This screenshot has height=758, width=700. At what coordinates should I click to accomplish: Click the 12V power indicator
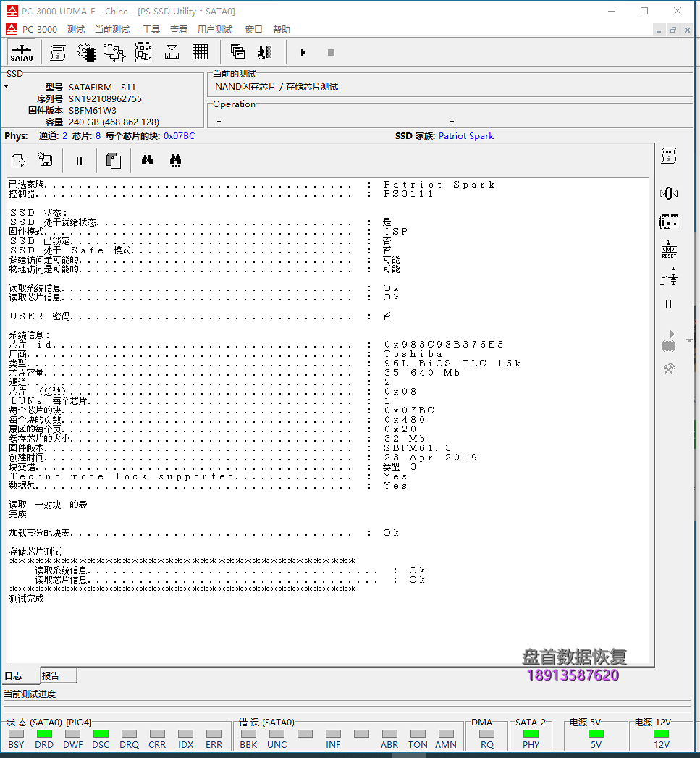pyautogui.click(x=662, y=734)
